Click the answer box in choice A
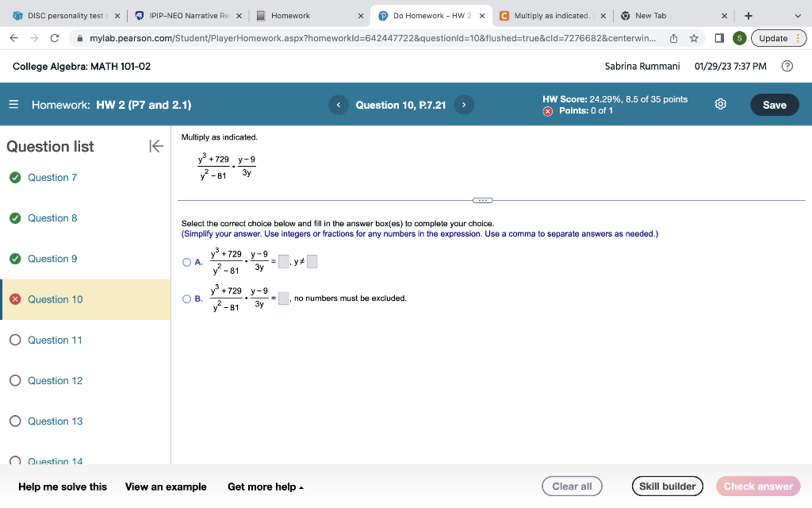The width and height of the screenshot is (812, 508). tap(283, 260)
